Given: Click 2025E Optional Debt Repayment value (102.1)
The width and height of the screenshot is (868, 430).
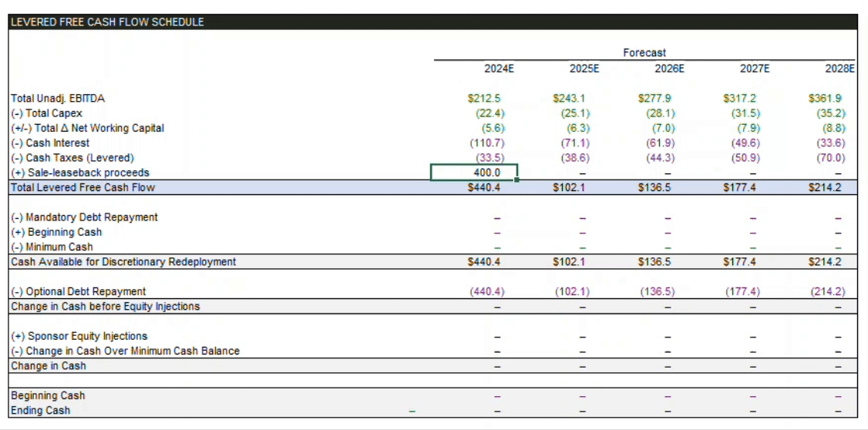Looking at the screenshot, I should coord(572,291).
